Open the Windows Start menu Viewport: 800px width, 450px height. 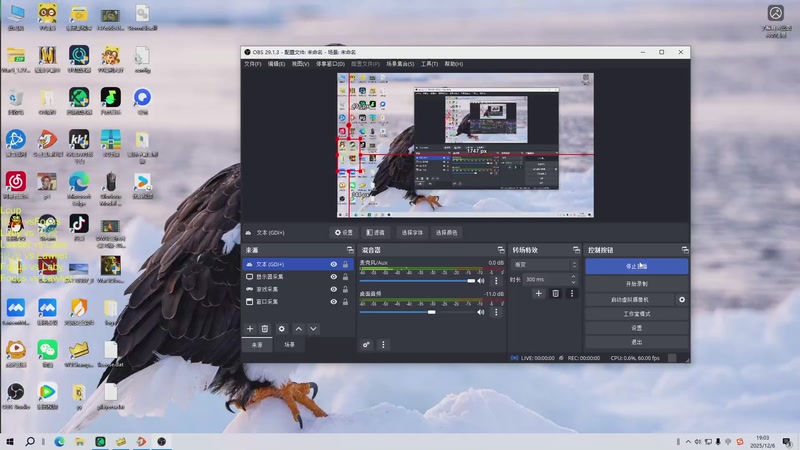10,441
